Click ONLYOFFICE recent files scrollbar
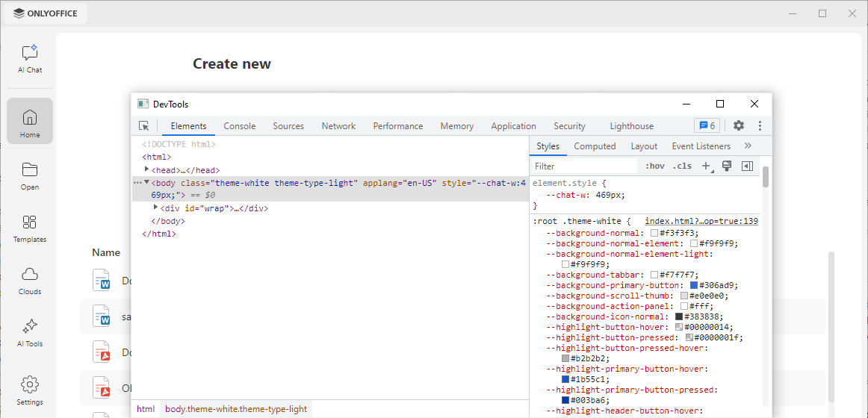This screenshot has width=868, height=418. point(831,326)
